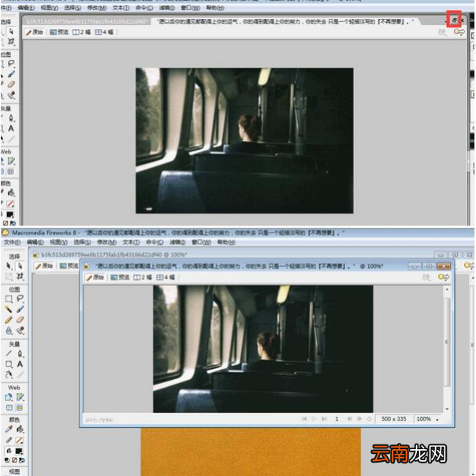Click Quick Export icon in floating document window

(444, 277)
